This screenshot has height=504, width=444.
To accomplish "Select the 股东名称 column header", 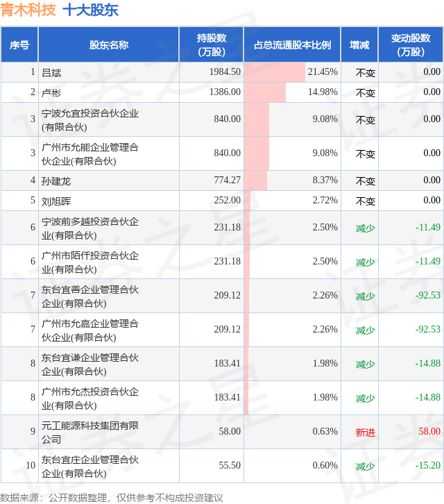I will pos(109,44).
